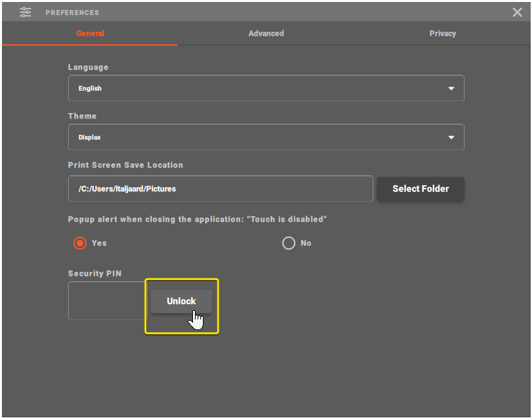Click the Print Screen save path field
Viewport: 532px width, 420px height.
click(220, 189)
